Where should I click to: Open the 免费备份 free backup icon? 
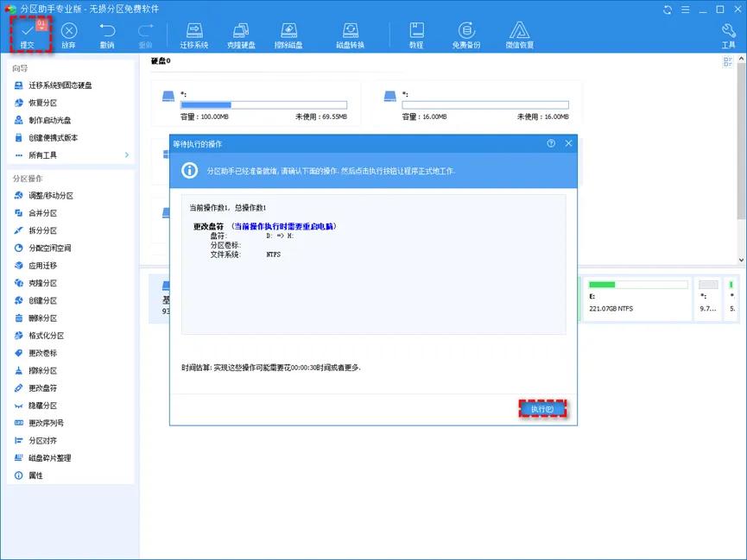(466, 35)
